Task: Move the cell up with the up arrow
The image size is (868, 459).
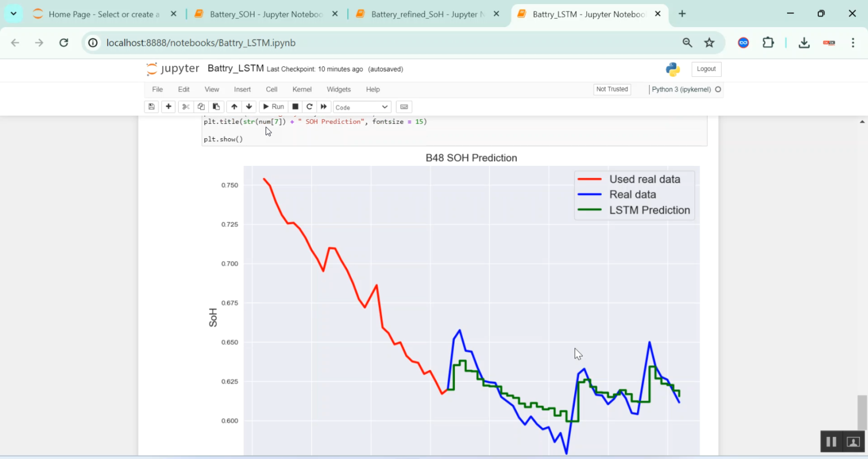Action: [x=234, y=106]
